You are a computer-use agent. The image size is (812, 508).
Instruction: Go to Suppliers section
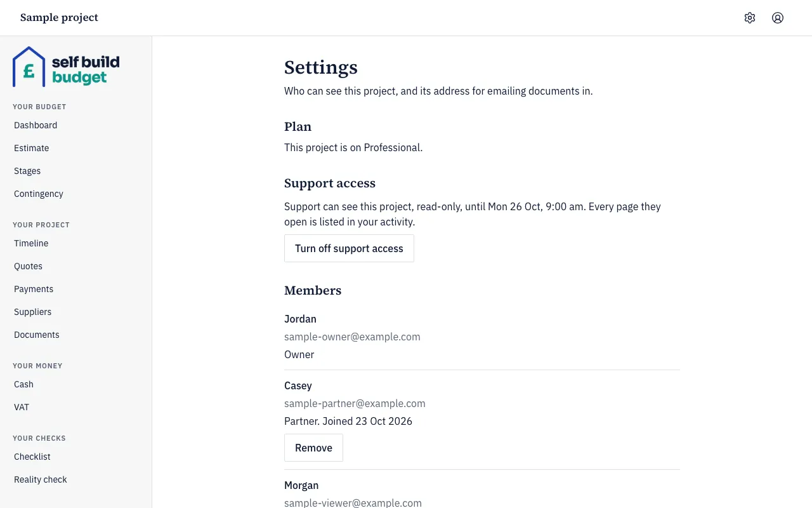click(x=33, y=312)
